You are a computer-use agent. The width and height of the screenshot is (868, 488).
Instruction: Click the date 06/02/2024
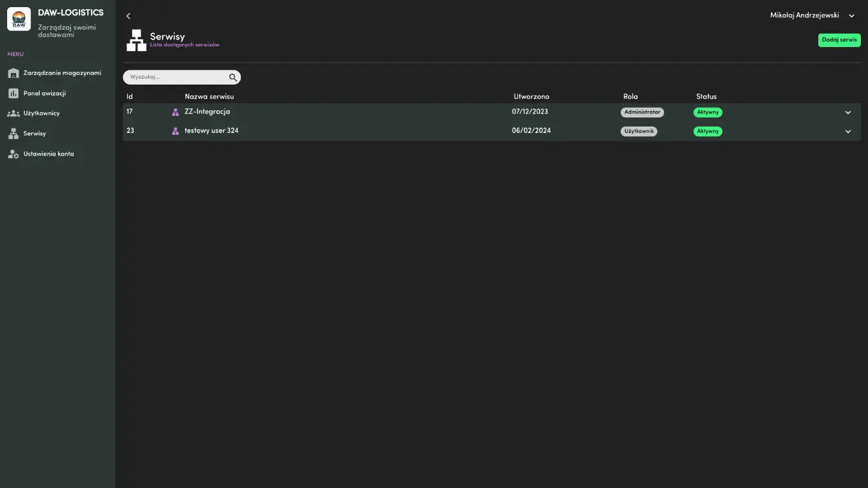(x=532, y=131)
